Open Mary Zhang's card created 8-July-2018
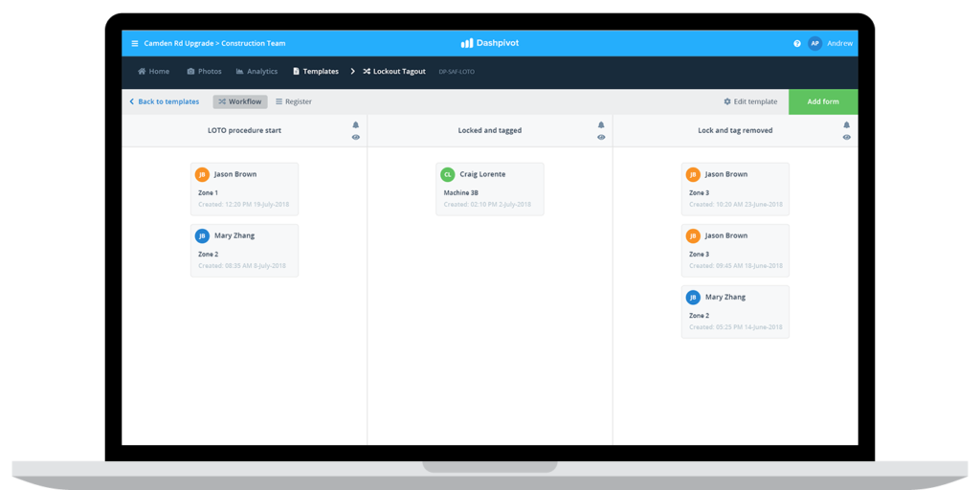Image resolution: width=980 pixels, height=490 pixels. pyautogui.click(x=244, y=251)
